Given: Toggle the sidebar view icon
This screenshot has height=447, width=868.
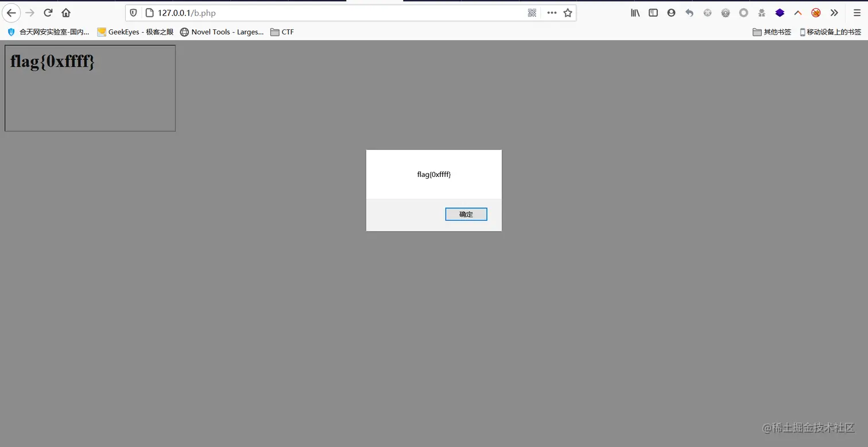Looking at the screenshot, I should [653, 13].
